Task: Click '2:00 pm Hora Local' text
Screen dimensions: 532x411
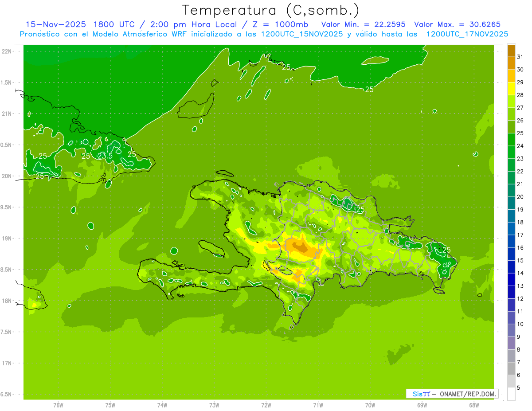Action: coord(195,24)
